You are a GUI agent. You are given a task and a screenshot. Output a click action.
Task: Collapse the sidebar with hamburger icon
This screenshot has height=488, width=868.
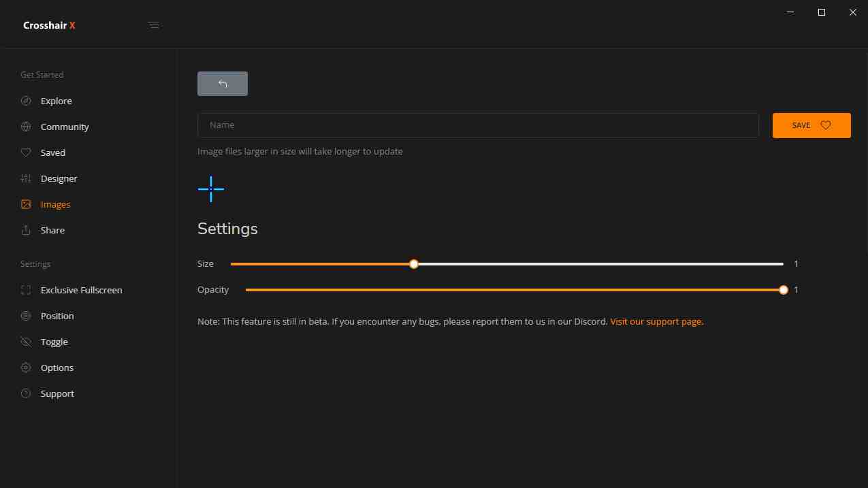point(154,25)
